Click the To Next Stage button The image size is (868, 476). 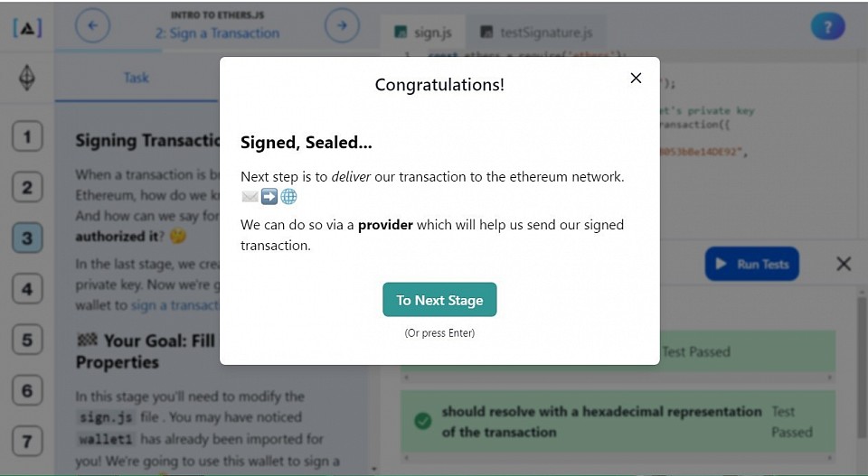(x=439, y=300)
